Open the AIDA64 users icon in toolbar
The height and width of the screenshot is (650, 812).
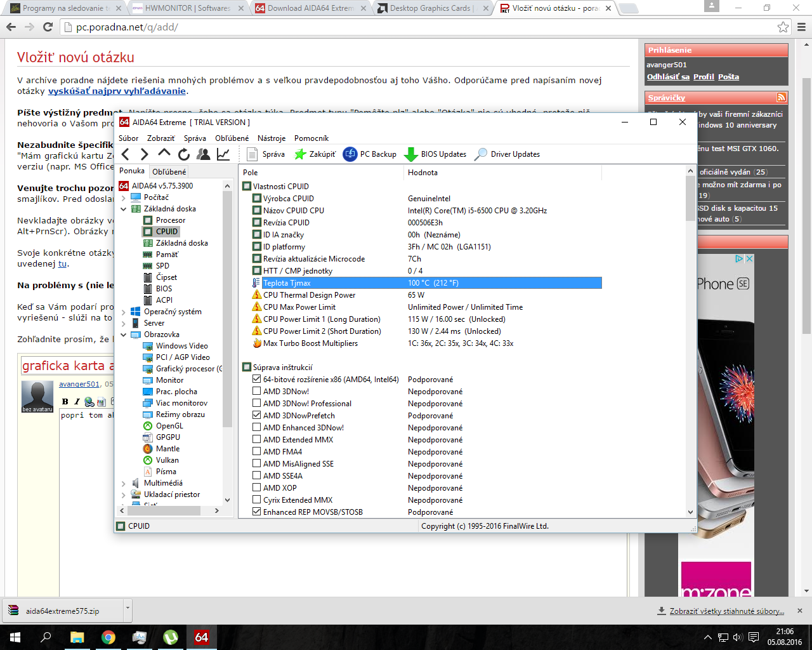204,154
